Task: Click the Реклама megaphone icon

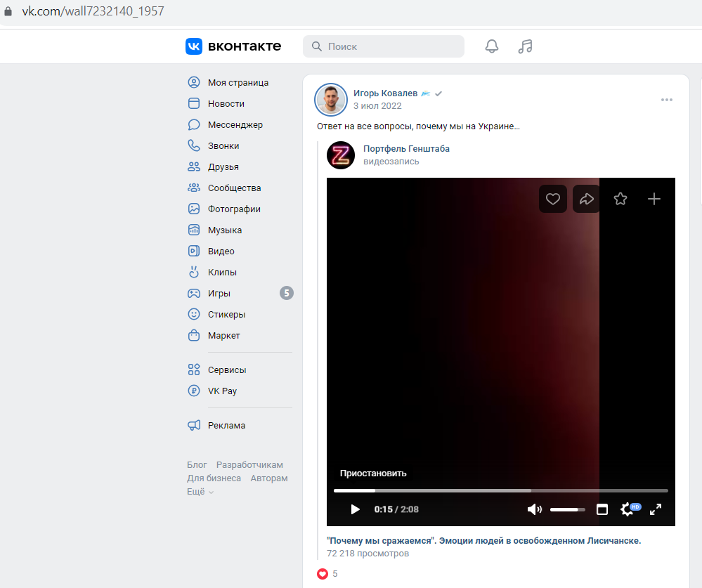Action: (x=194, y=425)
